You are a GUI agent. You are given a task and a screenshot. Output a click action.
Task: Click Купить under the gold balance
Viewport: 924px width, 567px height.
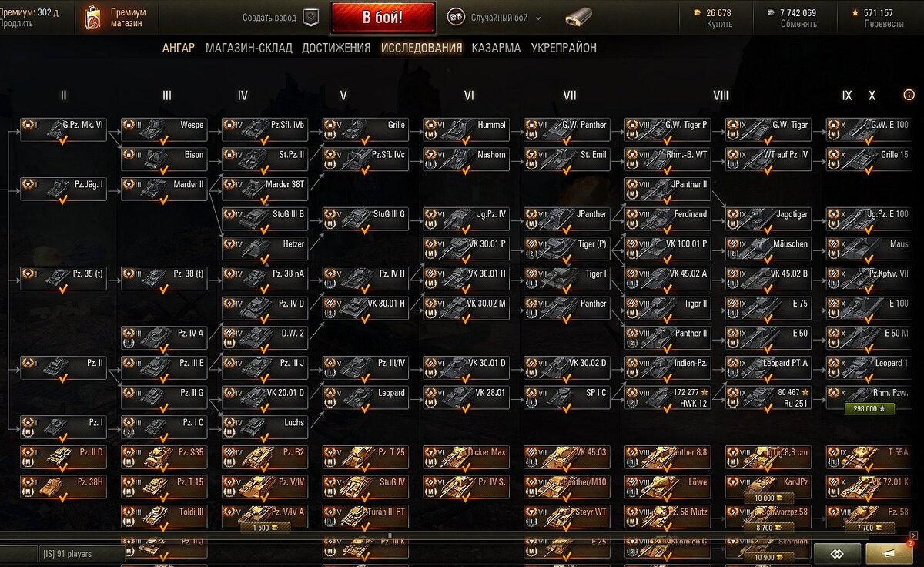(719, 24)
